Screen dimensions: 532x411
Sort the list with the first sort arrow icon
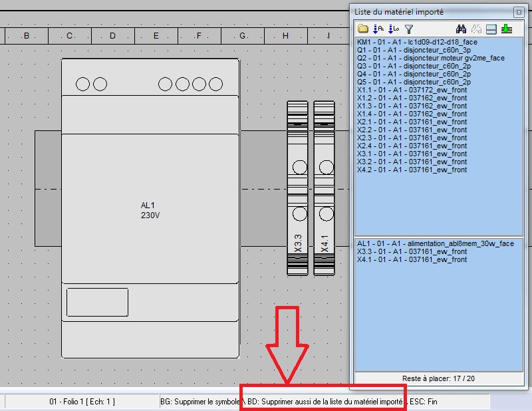pyautogui.click(x=378, y=29)
